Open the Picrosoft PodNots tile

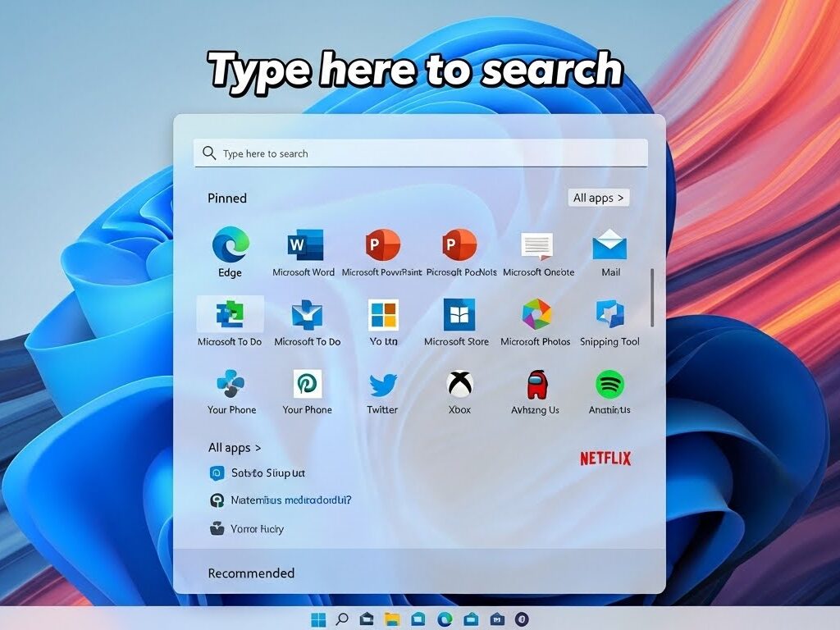tap(461, 253)
